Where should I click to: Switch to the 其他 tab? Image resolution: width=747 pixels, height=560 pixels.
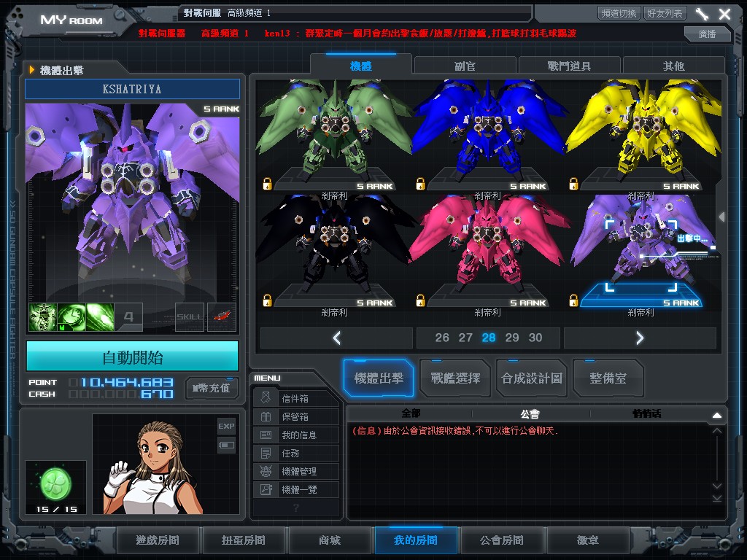673,66
